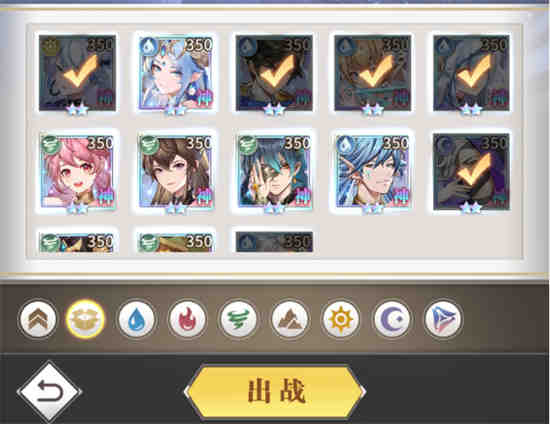Pick the white-haired water goddess portrait
The width and height of the screenshot is (550, 424).
176,73
